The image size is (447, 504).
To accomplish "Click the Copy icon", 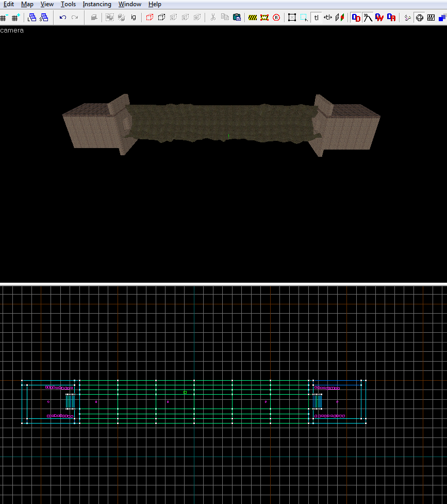I will [225, 18].
